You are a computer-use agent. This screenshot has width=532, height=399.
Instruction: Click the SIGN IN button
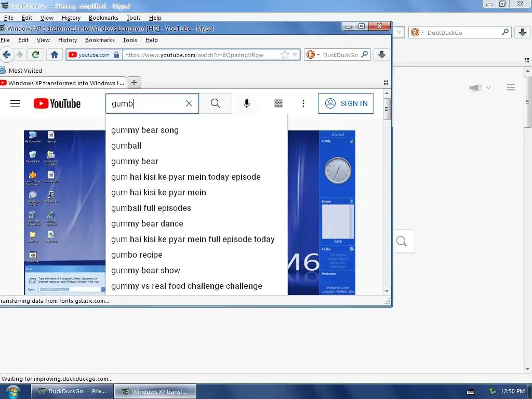345,103
